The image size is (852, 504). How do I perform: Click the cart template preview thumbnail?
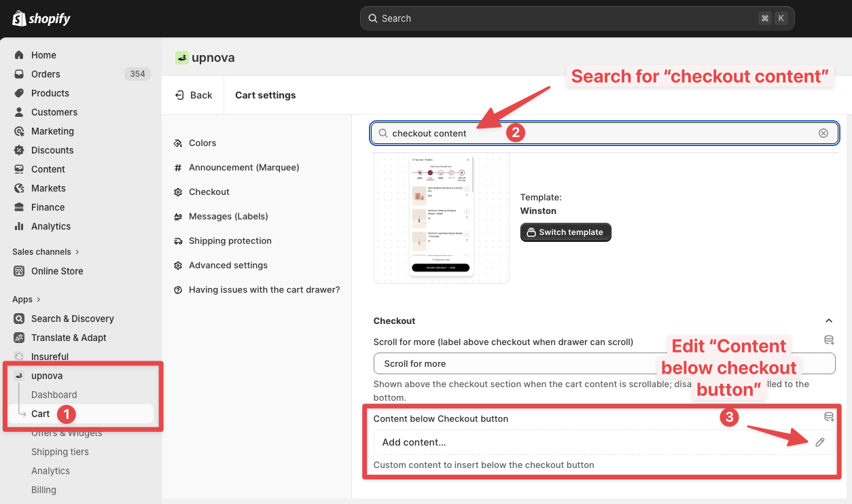(x=441, y=217)
